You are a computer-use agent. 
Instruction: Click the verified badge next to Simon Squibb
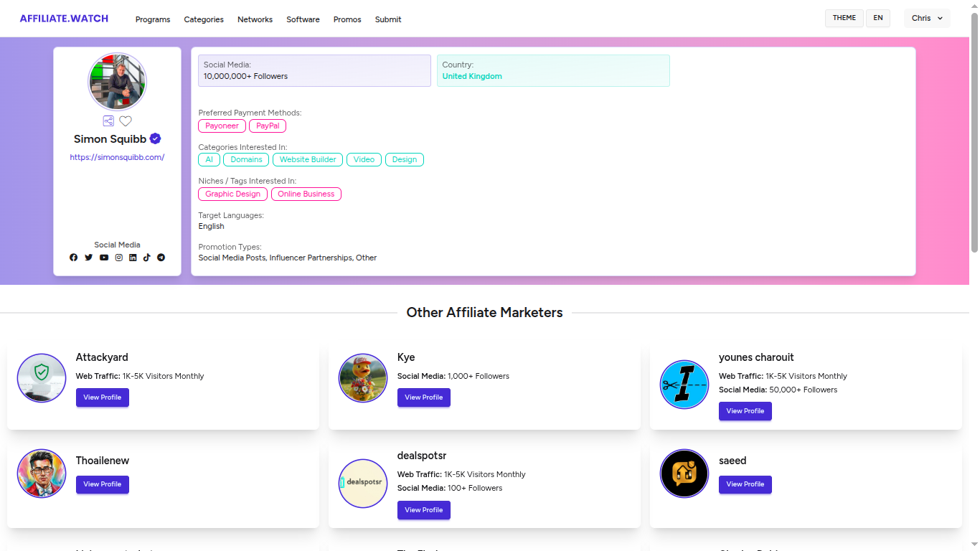pos(155,138)
